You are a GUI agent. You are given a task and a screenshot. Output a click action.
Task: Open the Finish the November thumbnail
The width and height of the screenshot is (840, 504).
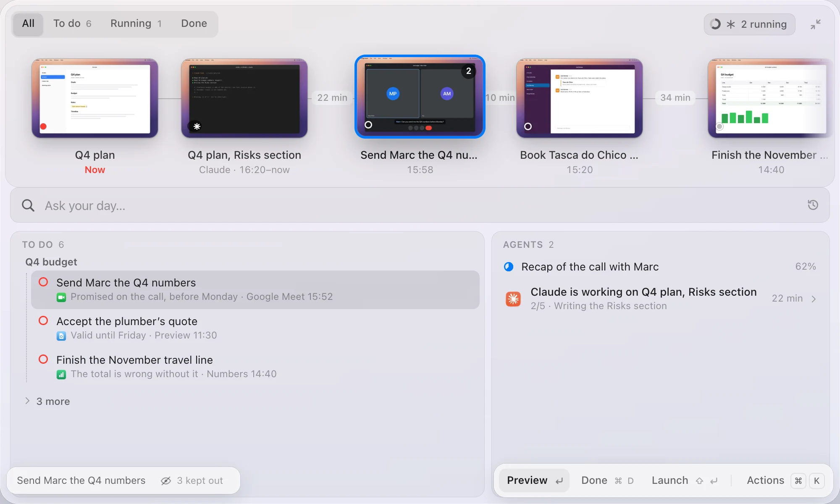point(771,98)
